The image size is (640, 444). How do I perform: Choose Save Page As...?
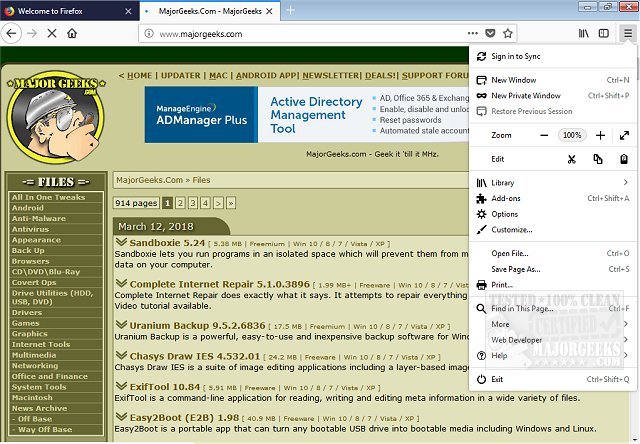coord(553,269)
